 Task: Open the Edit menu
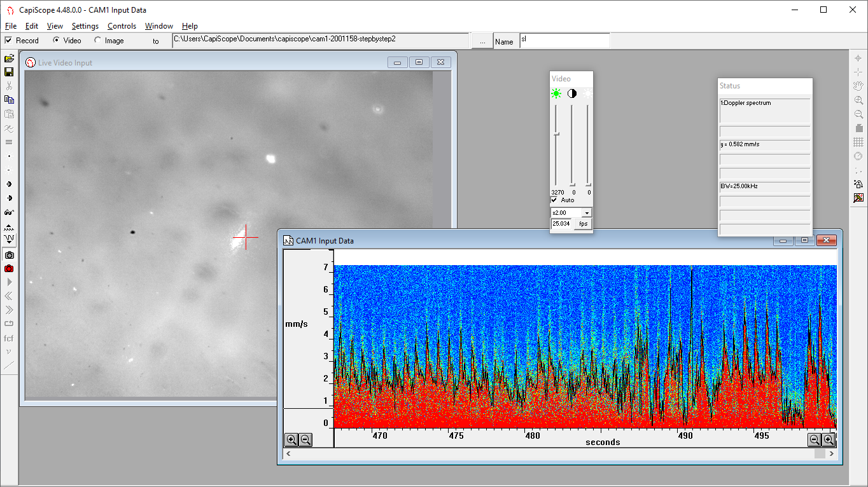pos(32,26)
